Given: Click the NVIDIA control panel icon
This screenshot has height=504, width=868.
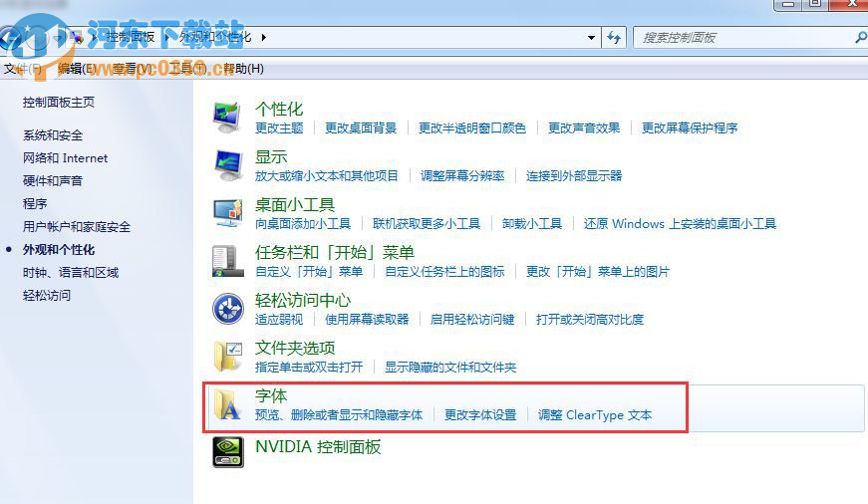Looking at the screenshot, I should point(228,452).
